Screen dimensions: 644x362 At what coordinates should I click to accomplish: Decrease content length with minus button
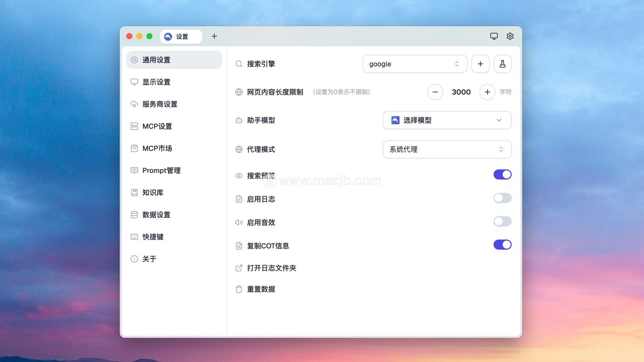coord(435,92)
